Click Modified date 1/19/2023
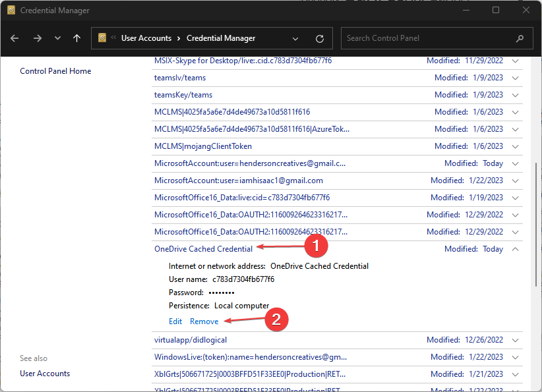The width and height of the screenshot is (542, 392). point(486,198)
